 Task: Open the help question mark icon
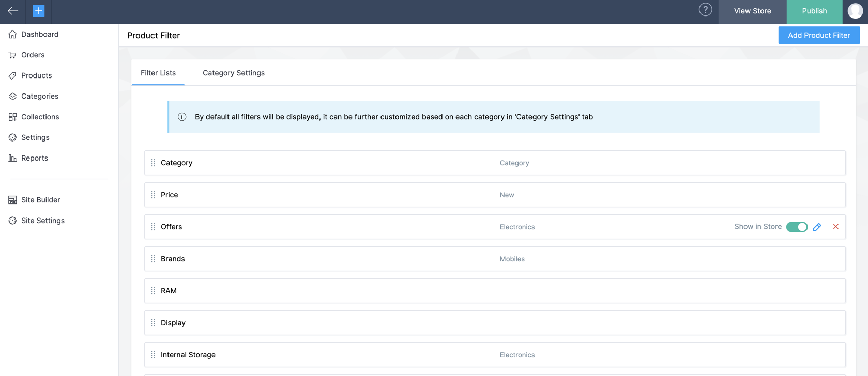pos(705,10)
